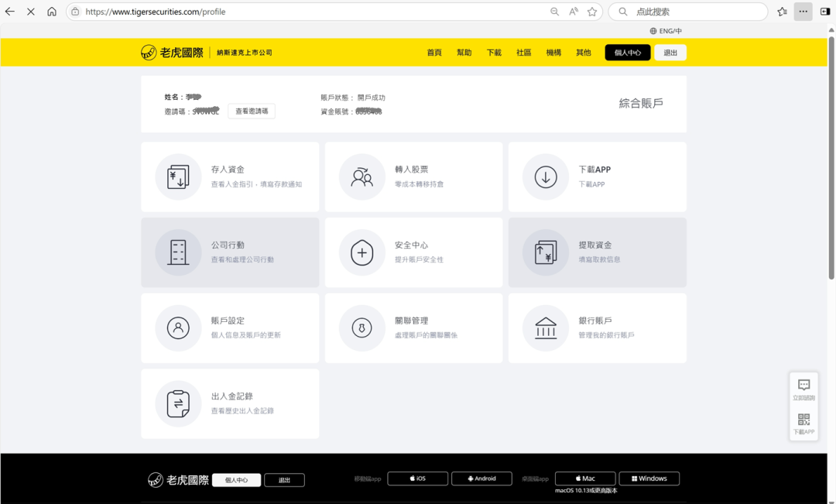Click the 查看邀請碼 invitation code button

point(251,111)
